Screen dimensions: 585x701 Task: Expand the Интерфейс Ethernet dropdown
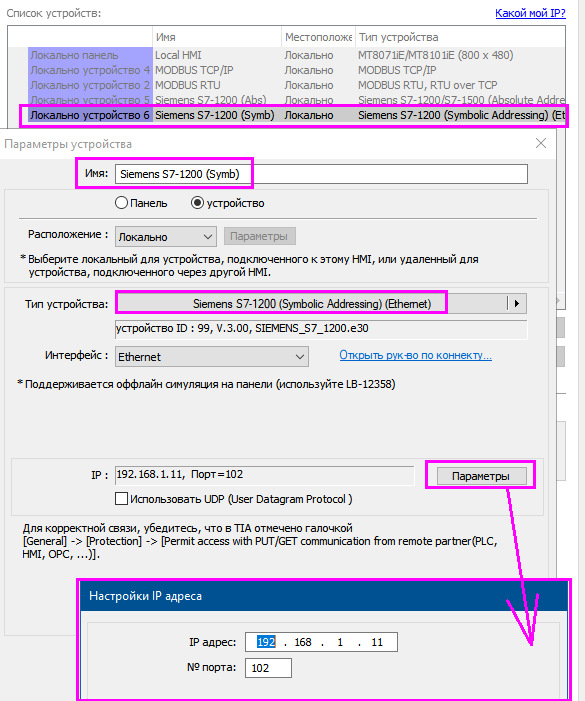[211, 357]
